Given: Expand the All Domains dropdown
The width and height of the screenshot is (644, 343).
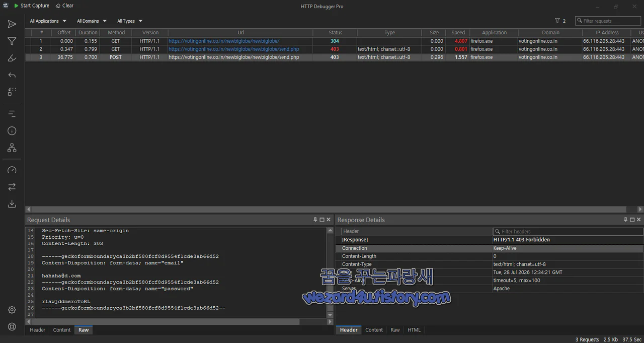Looking at the screenshot, I should tap(92, 21).
